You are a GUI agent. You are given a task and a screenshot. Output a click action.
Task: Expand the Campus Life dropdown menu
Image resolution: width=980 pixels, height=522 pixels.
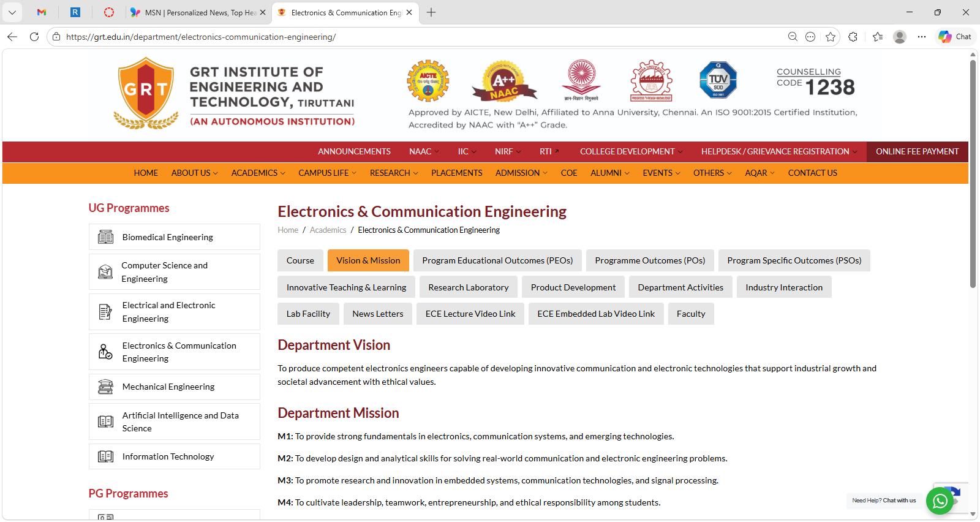(327, 173)
